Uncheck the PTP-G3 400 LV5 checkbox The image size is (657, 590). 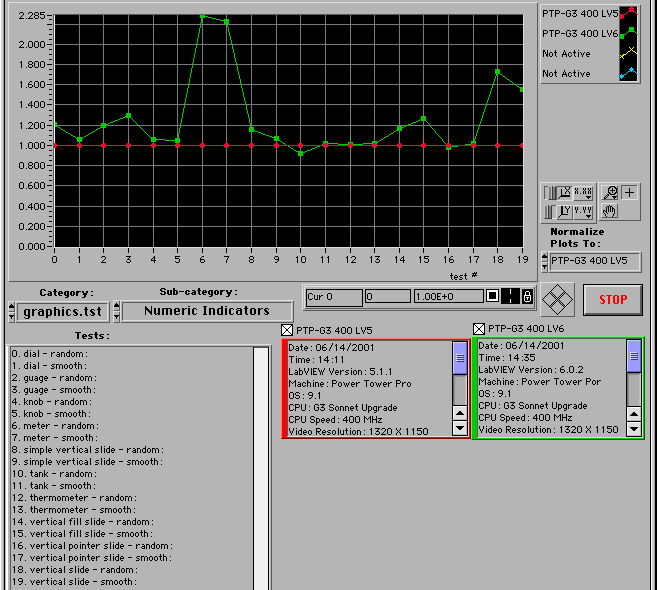tap(288, 330)
